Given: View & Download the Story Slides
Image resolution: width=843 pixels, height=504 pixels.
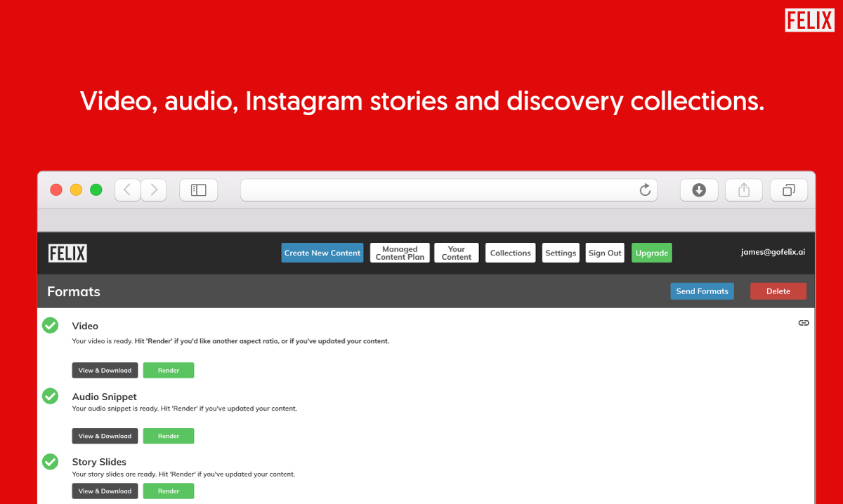Looking at the screenshot, I should coord(105,491).
